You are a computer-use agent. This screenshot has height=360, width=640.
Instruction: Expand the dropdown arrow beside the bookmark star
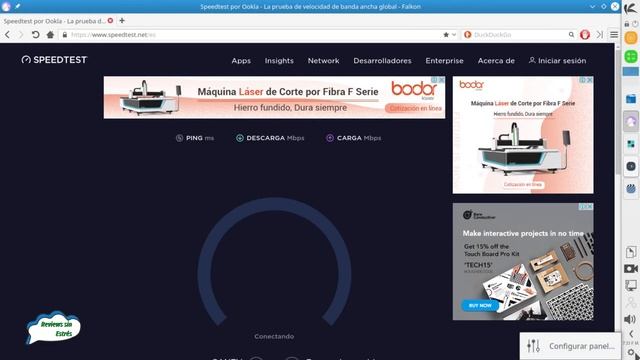[x=454, y=35]
